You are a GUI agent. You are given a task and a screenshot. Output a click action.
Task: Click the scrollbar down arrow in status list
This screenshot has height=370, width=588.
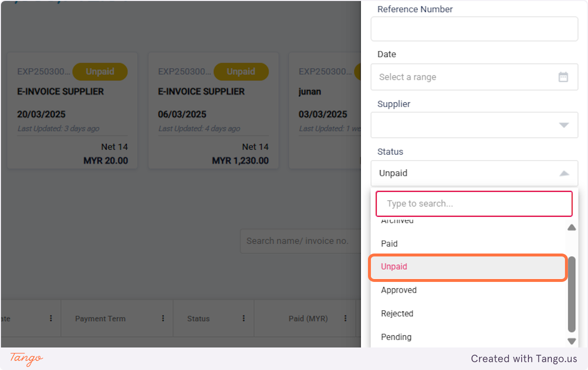[x=571, y=341]
